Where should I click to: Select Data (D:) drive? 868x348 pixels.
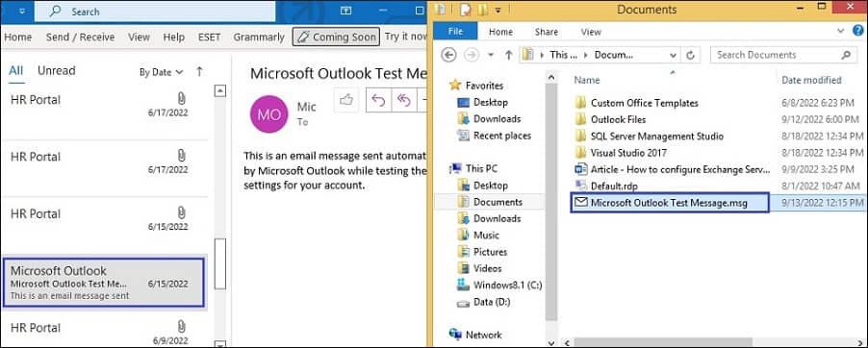point(484,302)
